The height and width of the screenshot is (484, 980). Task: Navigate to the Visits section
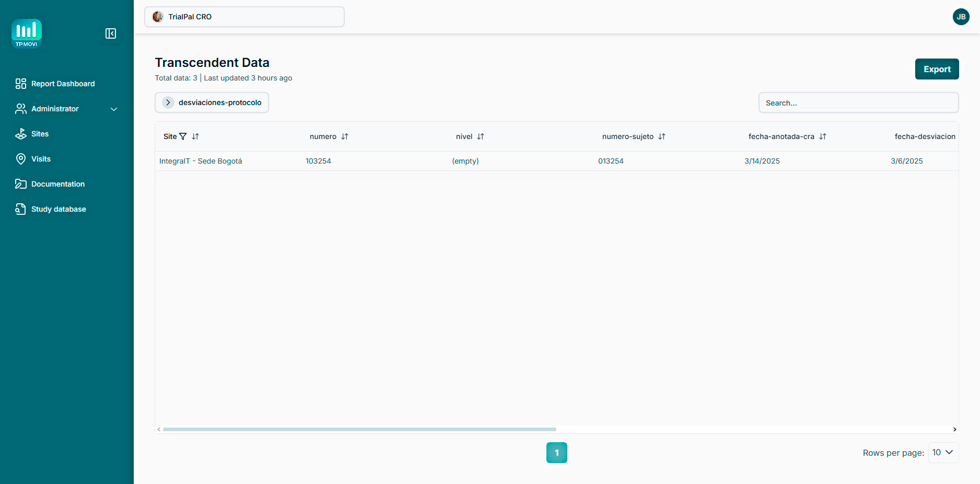[x=41, y=159]
